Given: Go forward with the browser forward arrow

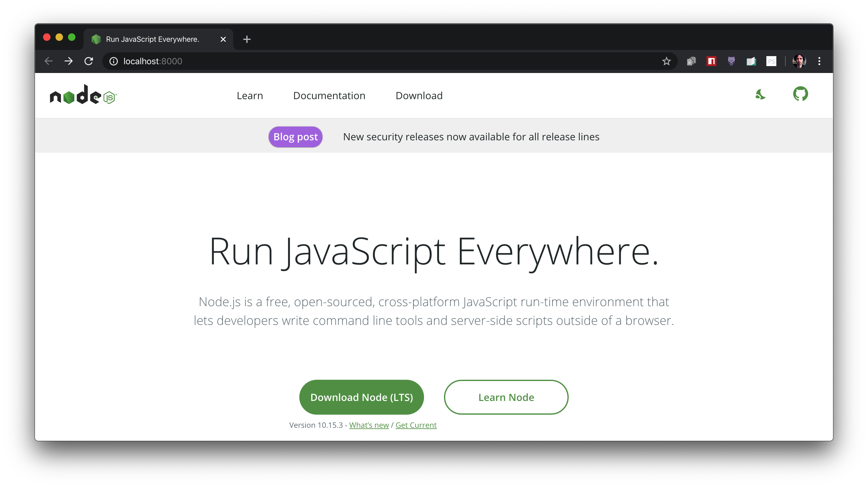Looking at the screenshot, I should pyautogui.click(x=69, y=61).
